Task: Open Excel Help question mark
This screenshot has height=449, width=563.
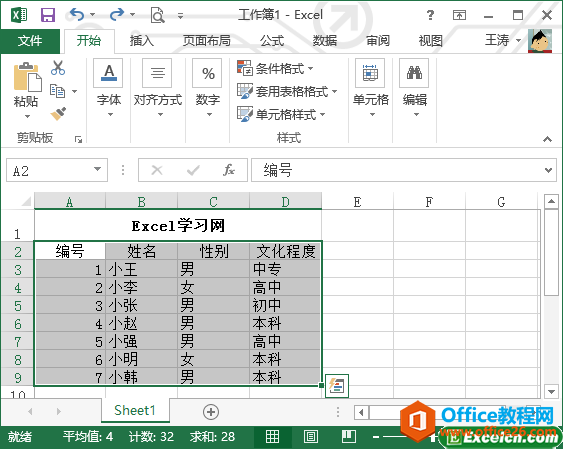Action: pos(430,15)
